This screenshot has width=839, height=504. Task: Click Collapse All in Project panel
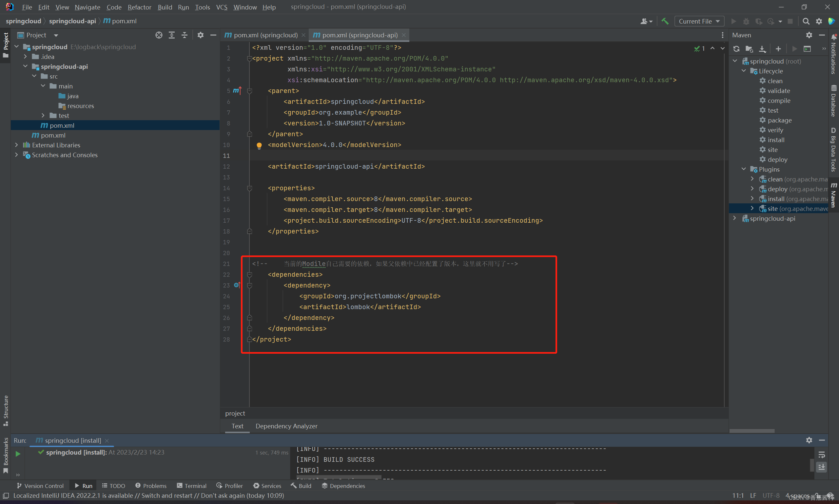click(x=185, y=35)
